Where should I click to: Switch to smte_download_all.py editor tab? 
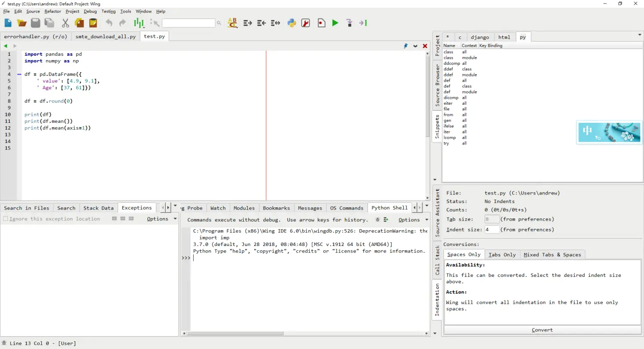(x=106, y=37)
